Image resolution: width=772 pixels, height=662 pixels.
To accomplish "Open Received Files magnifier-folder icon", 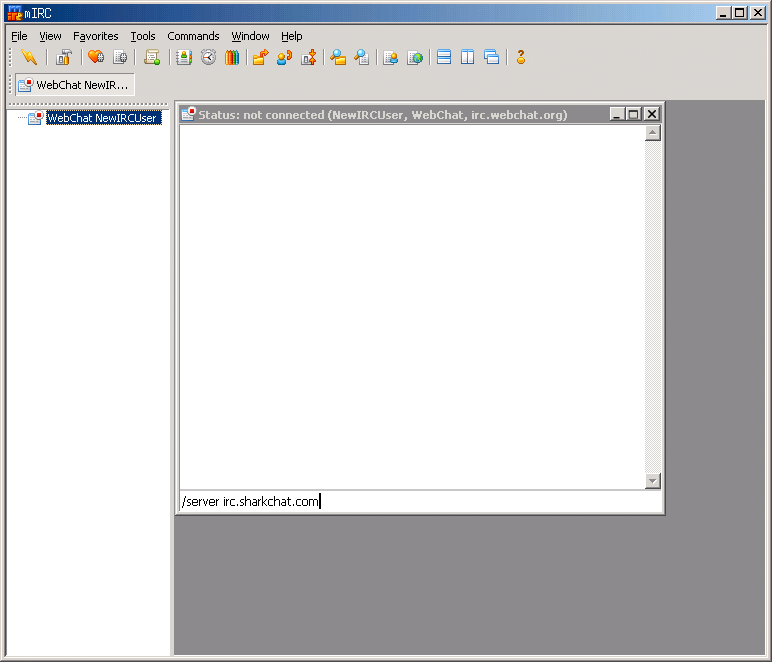I will pos(338,57).
